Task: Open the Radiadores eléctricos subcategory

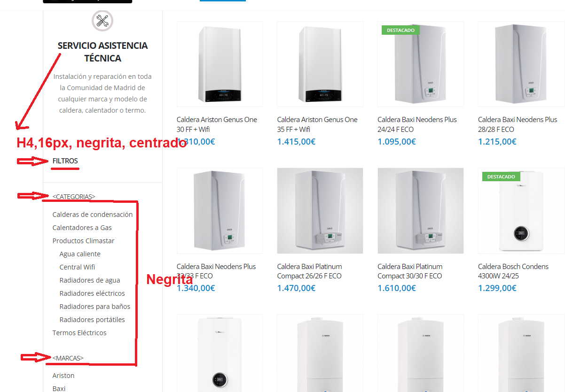Action: 92,293
